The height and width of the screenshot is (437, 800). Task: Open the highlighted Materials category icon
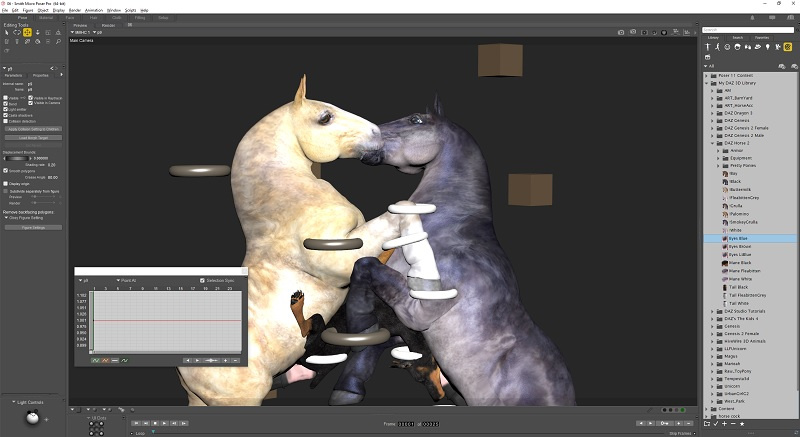tap(788, 47)
